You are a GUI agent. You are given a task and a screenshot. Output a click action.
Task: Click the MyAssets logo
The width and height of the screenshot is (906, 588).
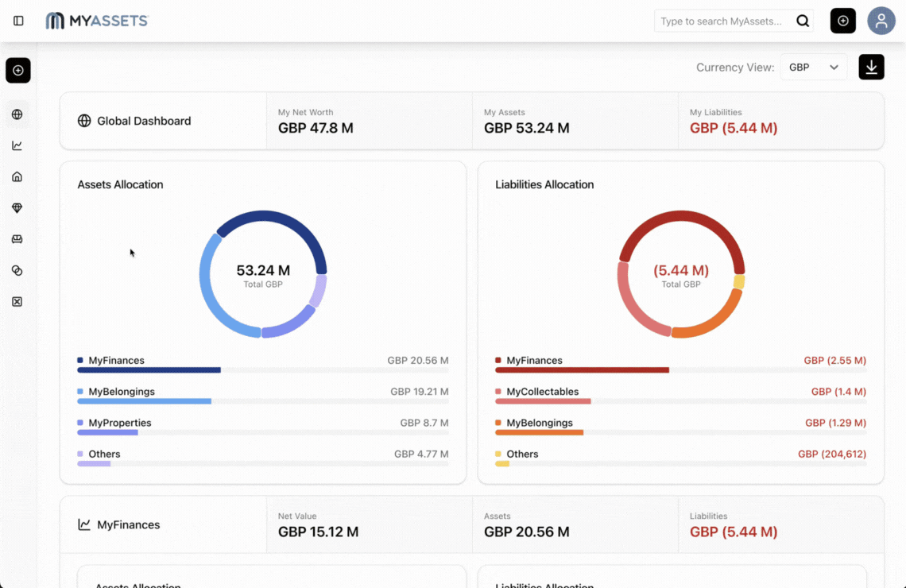97,21
